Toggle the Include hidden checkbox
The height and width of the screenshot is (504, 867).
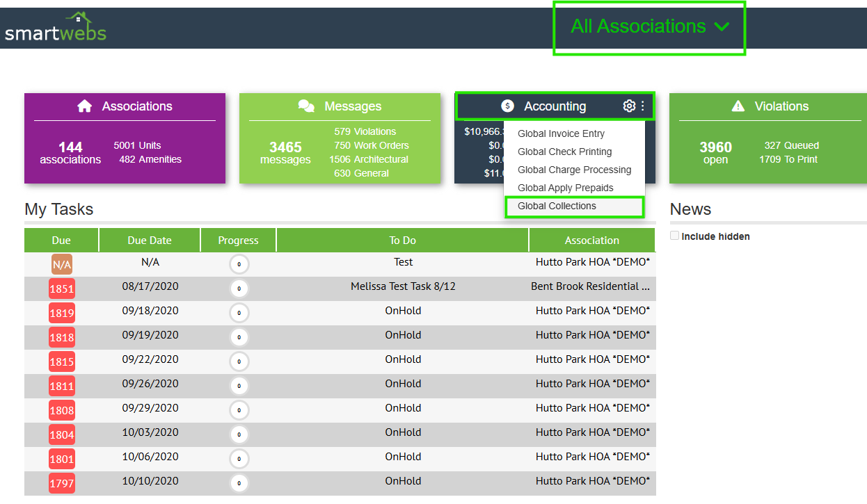(x=674, y=236)
